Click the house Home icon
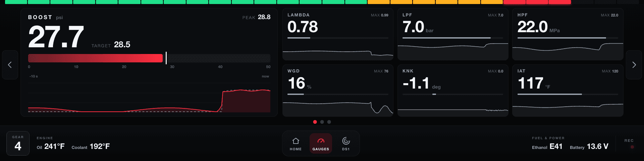Image resolution: width=644 pixels, height=161 pixels. point(296,141)
